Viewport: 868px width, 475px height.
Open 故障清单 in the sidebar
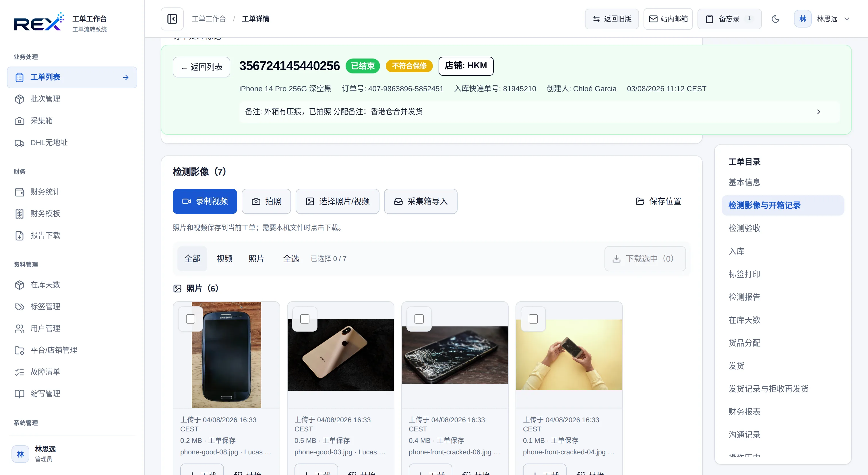point(72,372)
